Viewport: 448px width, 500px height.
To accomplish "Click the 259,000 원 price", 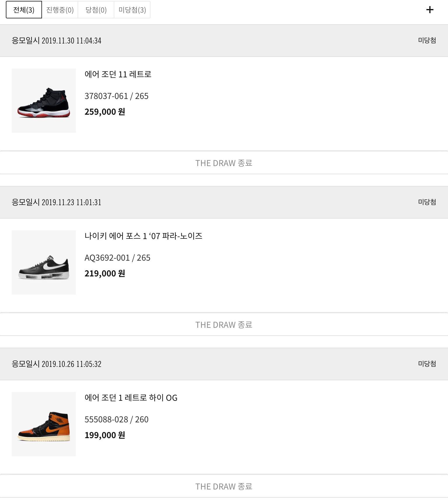I will click(x=105, y=112).
